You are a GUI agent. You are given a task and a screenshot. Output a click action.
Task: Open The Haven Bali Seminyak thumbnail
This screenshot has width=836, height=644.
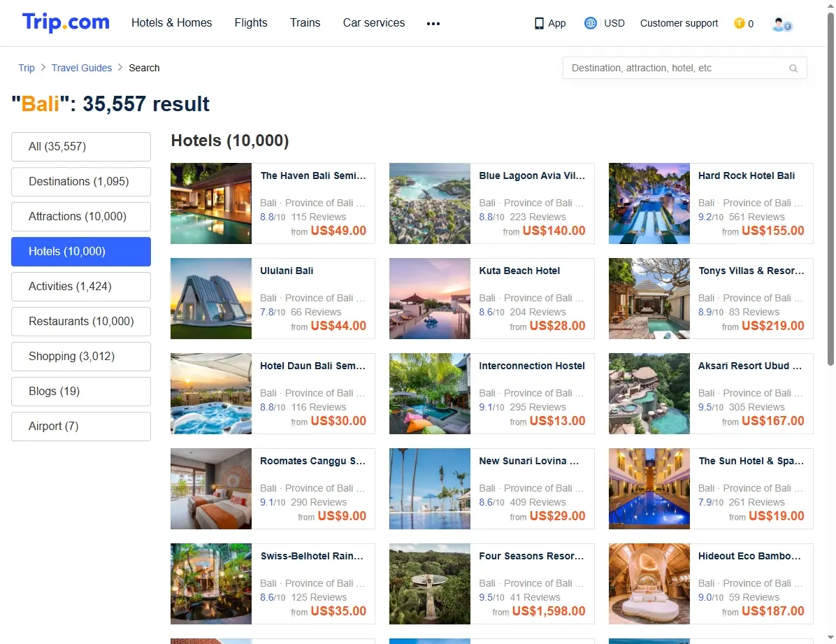tap(211, 203)
